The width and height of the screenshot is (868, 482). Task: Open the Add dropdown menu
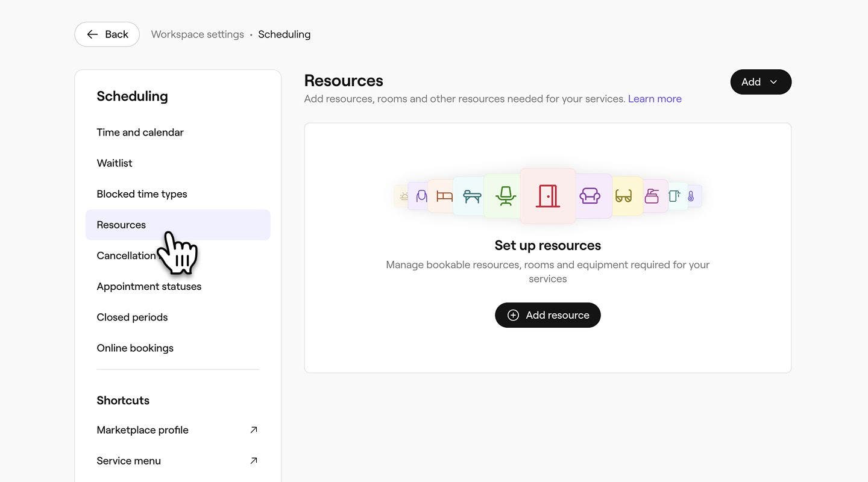click(x=761, y=81)
